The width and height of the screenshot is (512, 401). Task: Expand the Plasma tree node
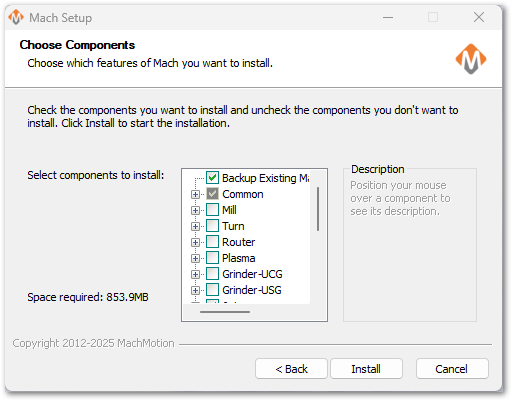click(195, 258)
